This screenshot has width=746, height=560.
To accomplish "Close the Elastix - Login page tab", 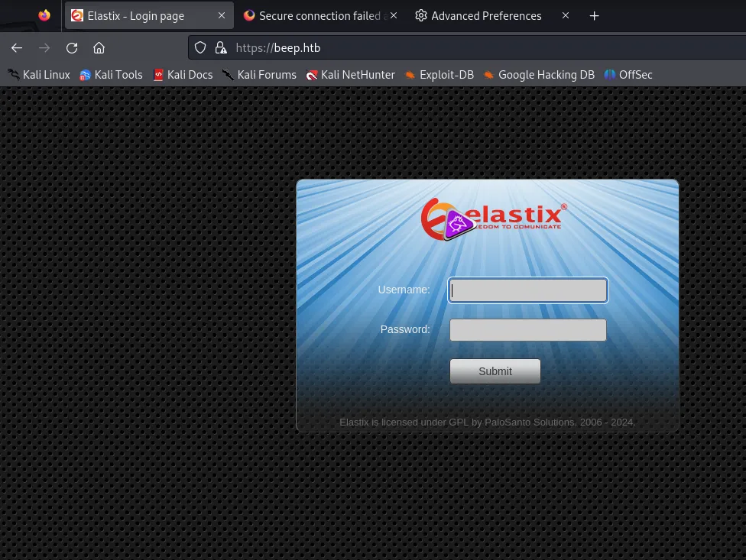I will (222, 16).
